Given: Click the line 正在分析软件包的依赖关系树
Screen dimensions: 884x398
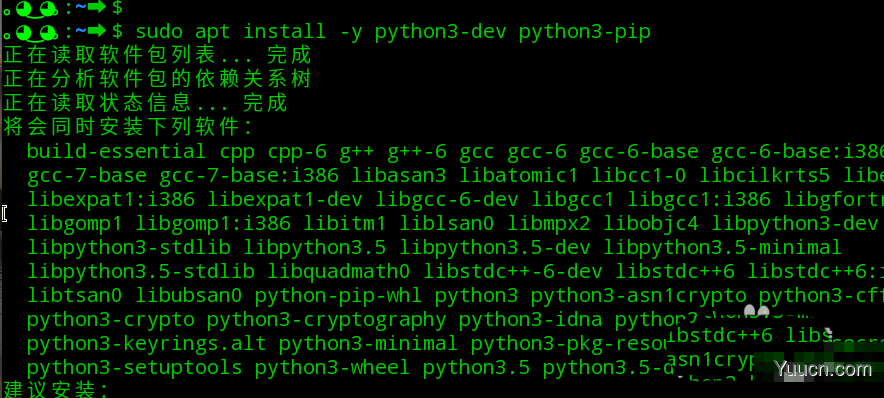Looking at the screenshot, I should pyautogui.click(x=157, y=79).
